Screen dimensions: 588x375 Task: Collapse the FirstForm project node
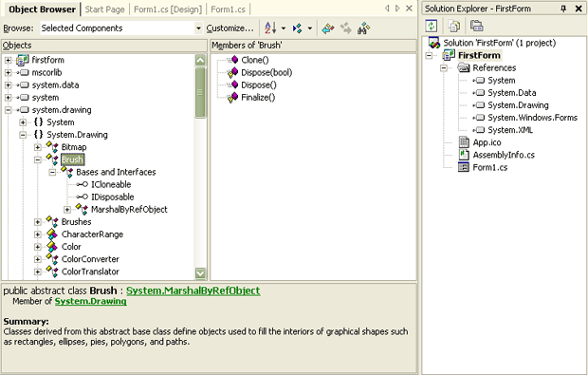tap(429, 56)
